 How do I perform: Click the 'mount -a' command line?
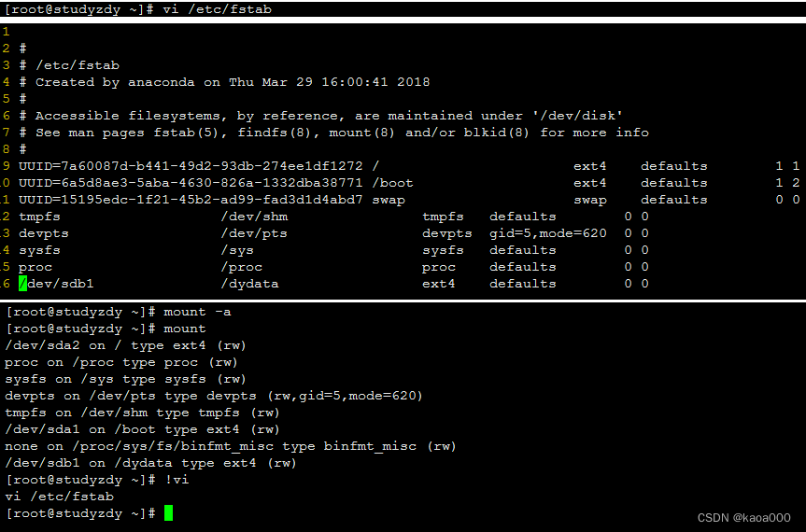click(x=197, y=312)
